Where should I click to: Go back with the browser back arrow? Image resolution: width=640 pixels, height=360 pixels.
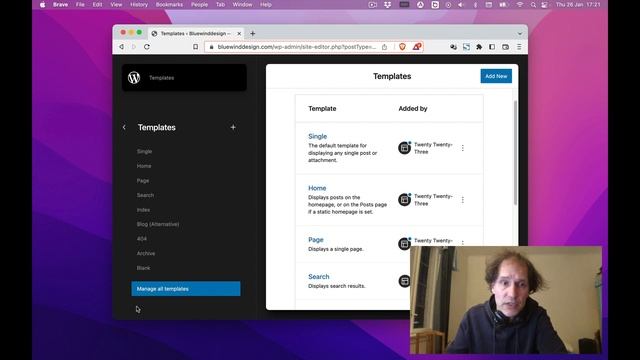121,47
